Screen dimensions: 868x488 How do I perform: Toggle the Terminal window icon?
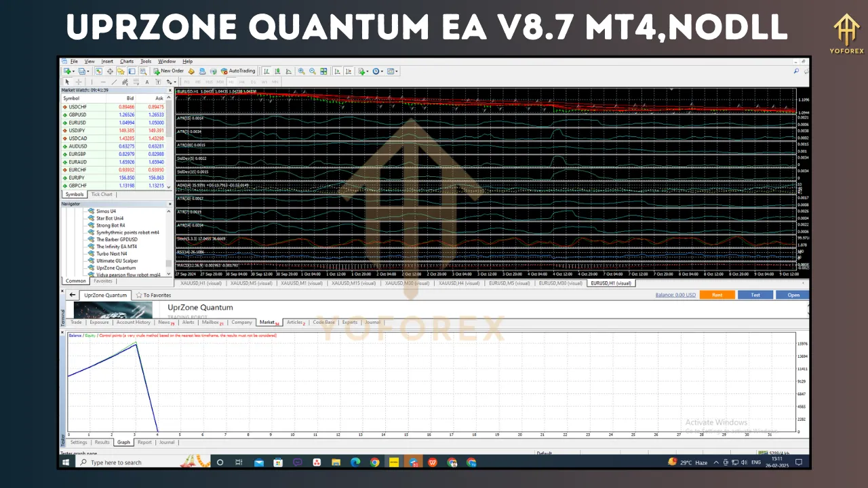coord(132,70)
